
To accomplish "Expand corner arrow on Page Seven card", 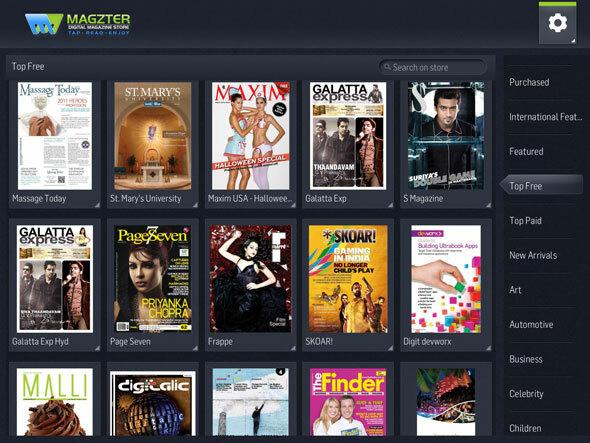I will (195, 348).
